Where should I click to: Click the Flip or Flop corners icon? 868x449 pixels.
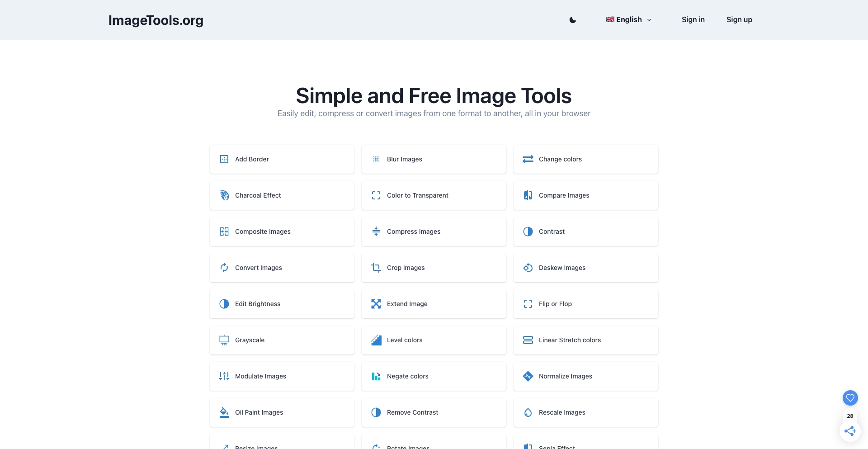click(x=528, y=304)
